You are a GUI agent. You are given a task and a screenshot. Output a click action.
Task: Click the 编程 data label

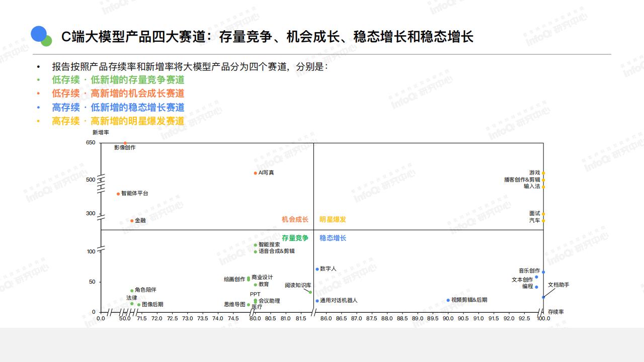528,287
